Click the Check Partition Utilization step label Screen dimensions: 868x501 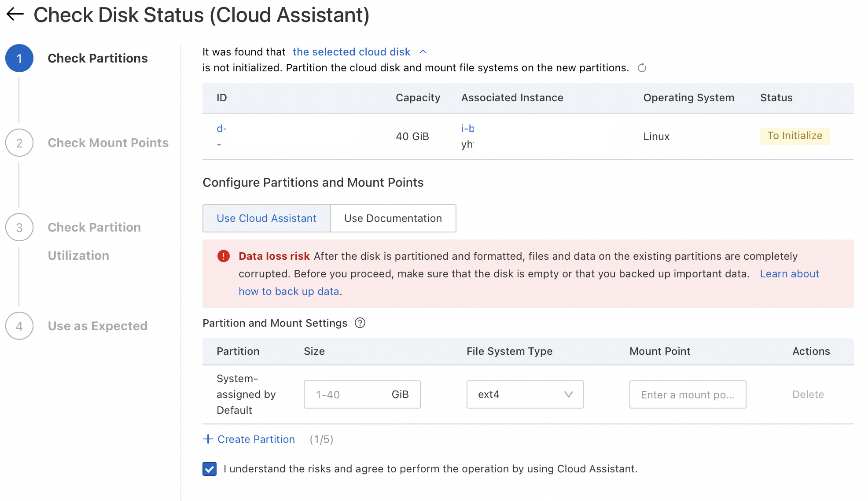(x=94, y=241)
